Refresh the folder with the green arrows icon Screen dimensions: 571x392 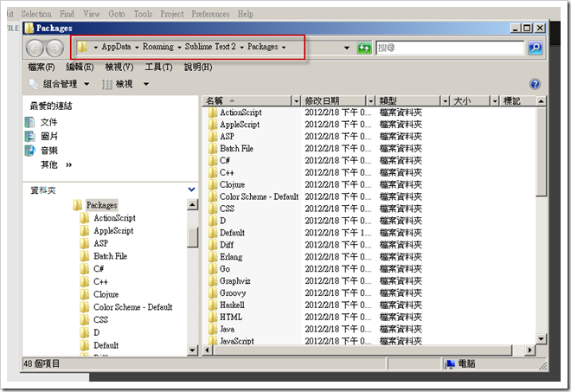pos(364,48)
